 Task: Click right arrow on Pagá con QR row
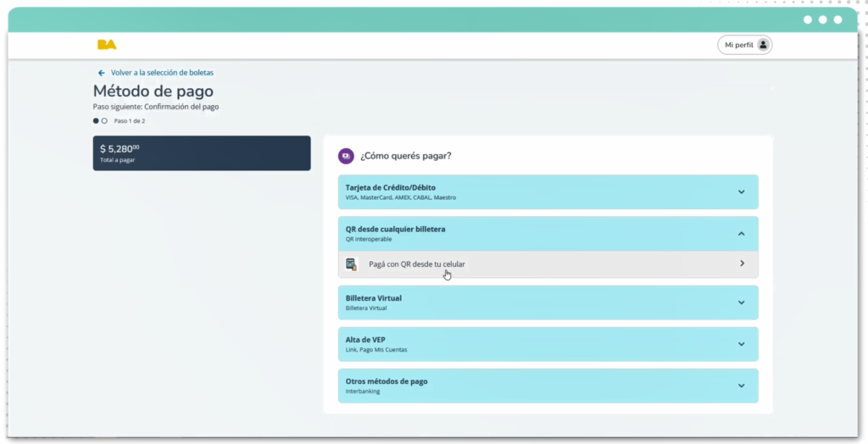point(742,264)
